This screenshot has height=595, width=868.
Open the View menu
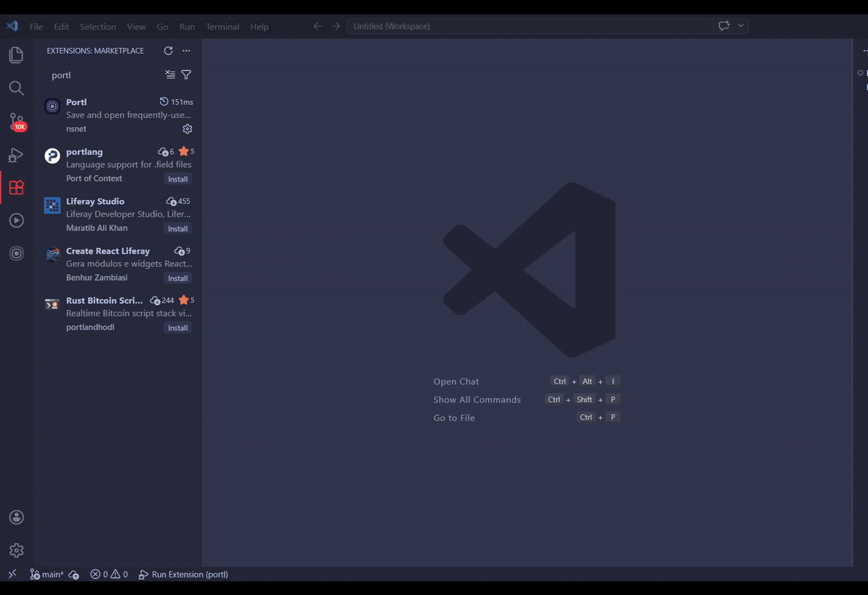[136, 26]
